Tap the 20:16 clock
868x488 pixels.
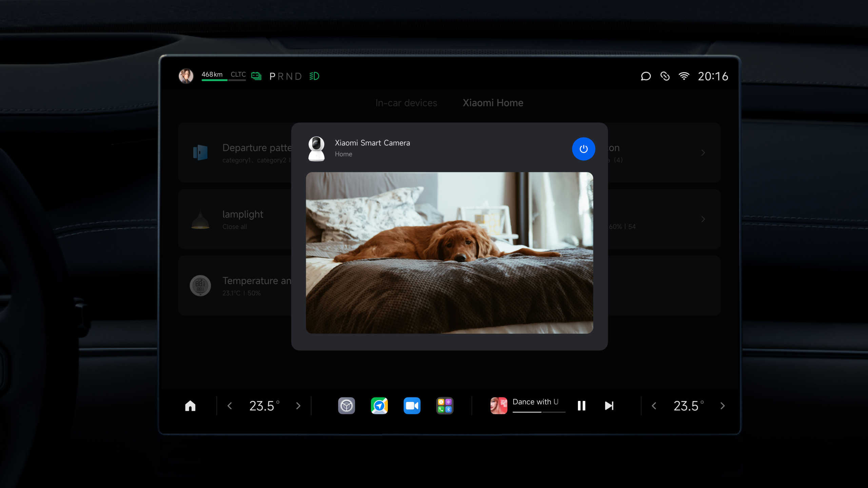pos(713,76)
